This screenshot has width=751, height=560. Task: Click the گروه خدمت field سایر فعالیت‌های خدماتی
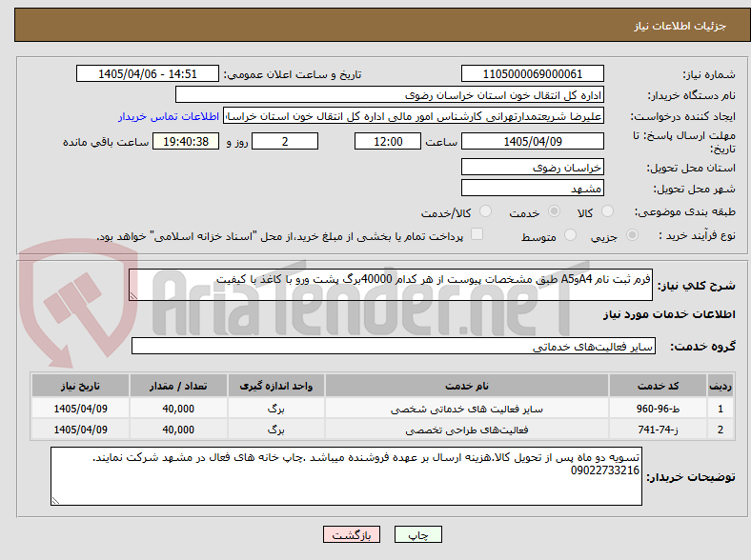394,346
